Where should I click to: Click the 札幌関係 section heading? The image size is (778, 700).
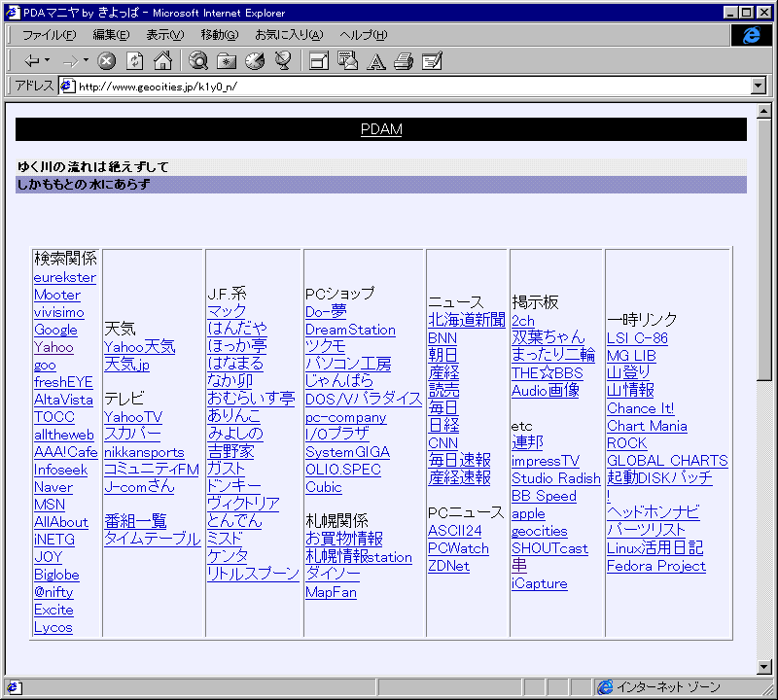336,521
